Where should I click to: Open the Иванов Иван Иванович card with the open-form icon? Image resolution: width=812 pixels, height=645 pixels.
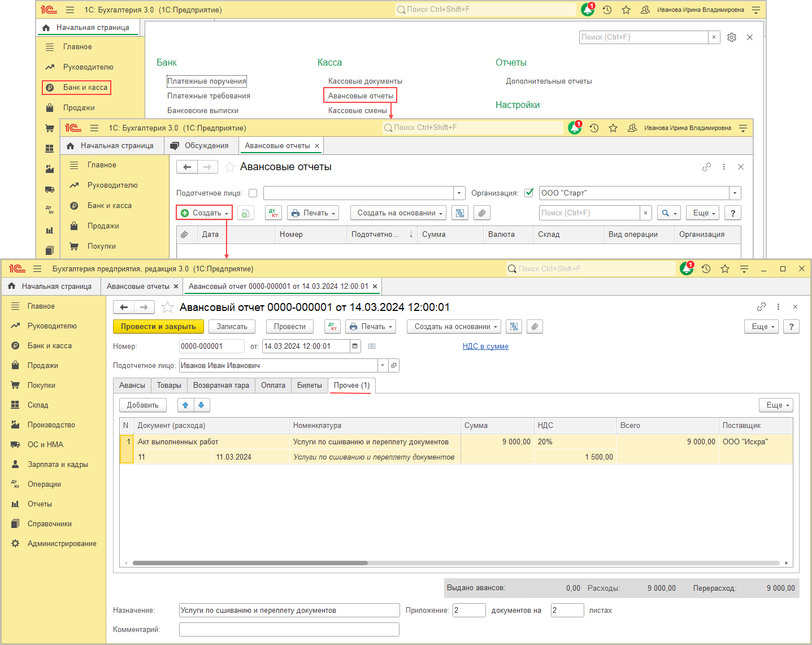394,365
